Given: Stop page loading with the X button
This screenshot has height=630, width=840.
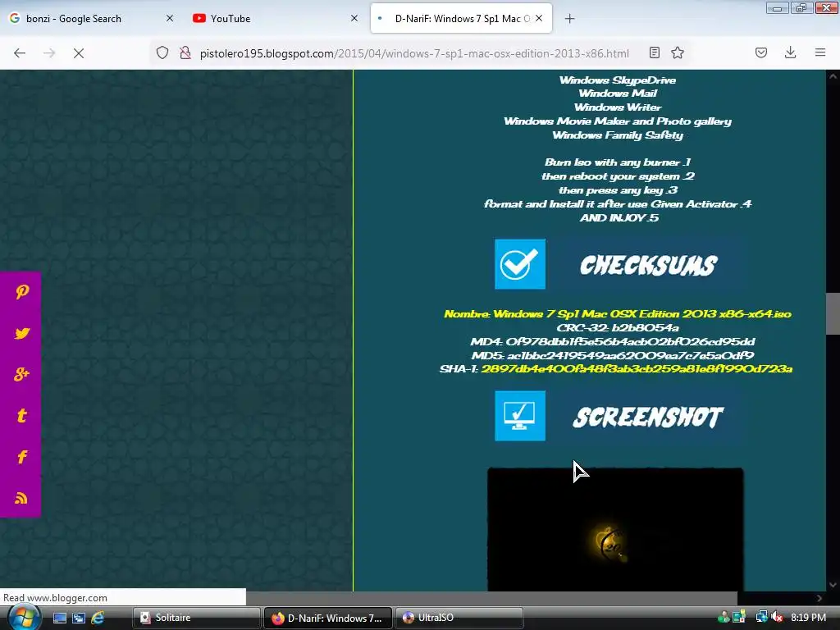Looking at the screenshot, I should point(79,53).
